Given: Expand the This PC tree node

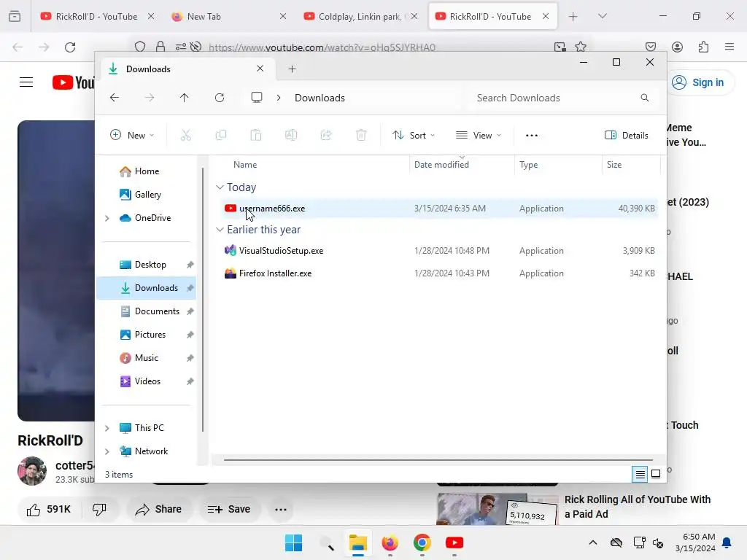Looking at the screenshot, I should click(107, 428).
